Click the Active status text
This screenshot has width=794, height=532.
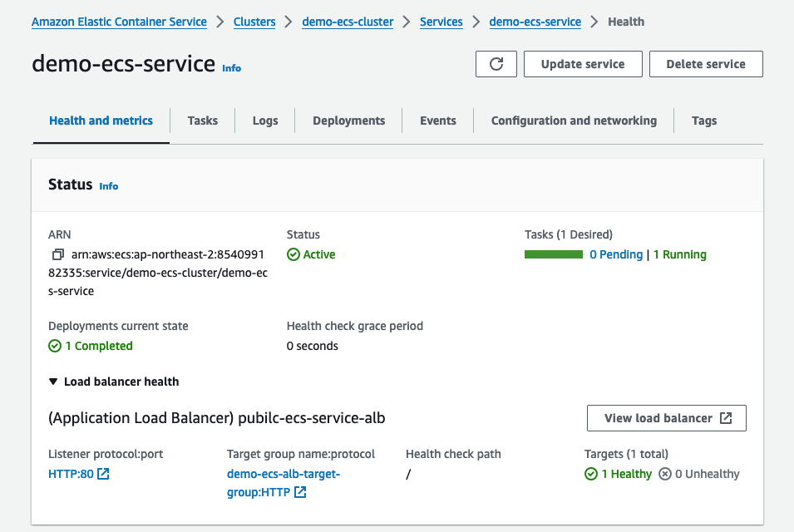point(319,254)
